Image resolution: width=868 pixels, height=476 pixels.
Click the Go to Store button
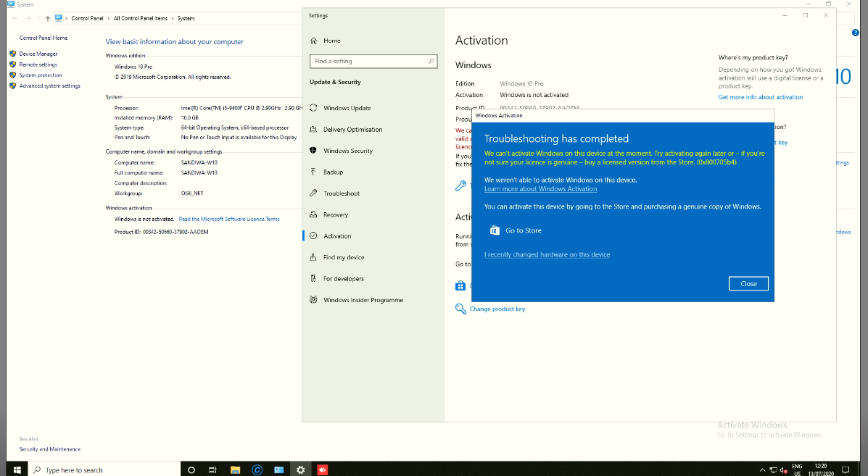[516, 230]
